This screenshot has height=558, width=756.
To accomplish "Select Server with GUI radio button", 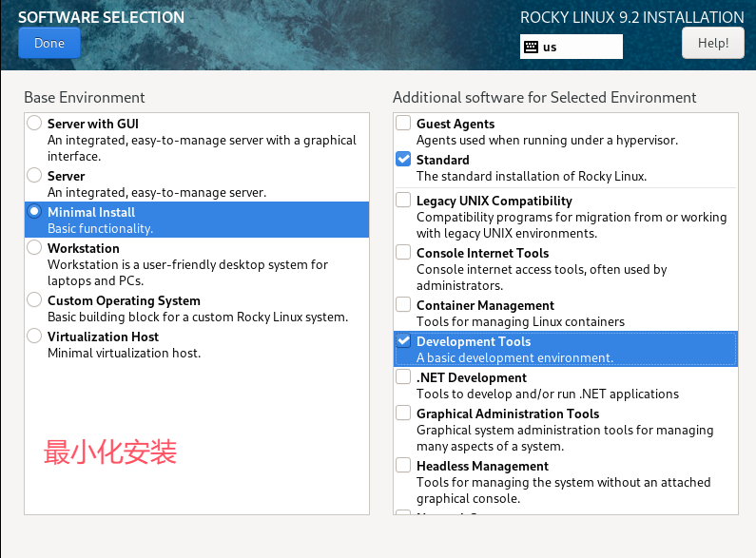I will [x=34, y=123].
